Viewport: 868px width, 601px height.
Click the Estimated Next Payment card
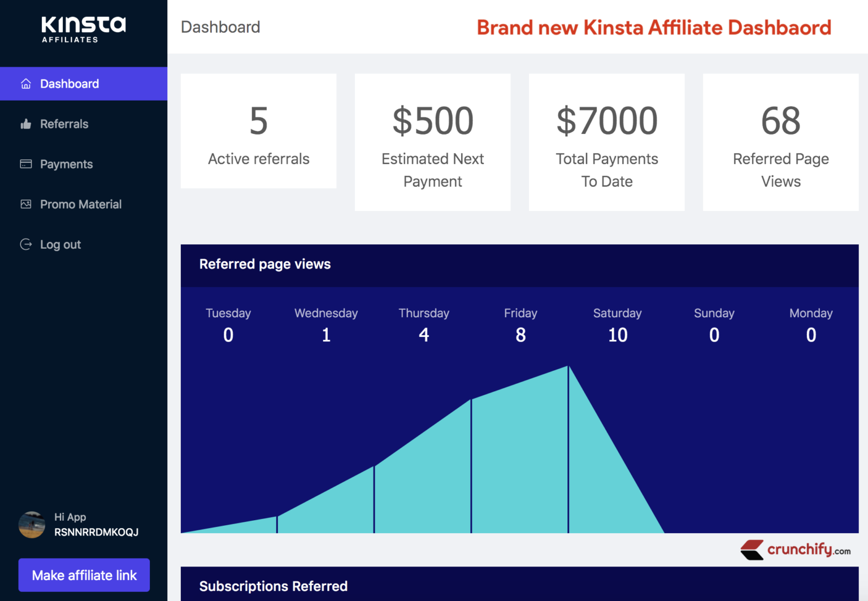click(x=432, y=142)
